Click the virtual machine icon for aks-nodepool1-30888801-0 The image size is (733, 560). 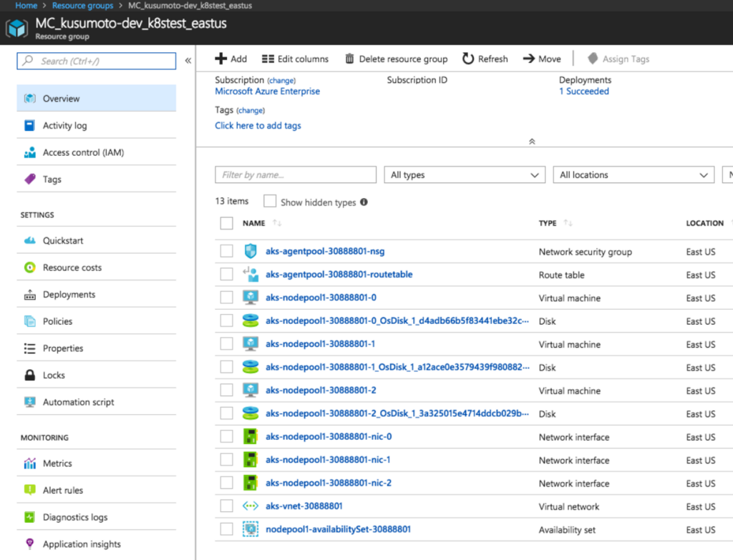click(251, 297)
